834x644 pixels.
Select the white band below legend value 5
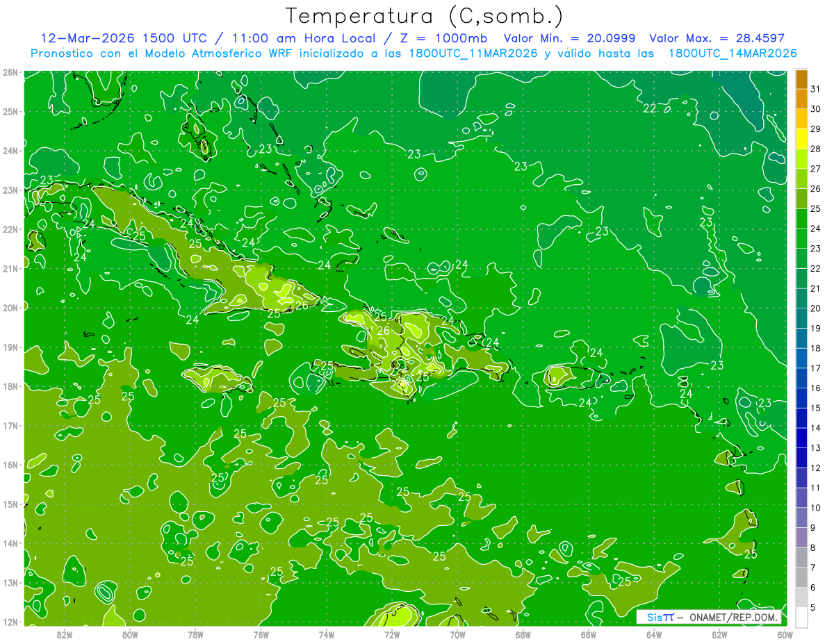pyautogui.click(x=801, y=617)
